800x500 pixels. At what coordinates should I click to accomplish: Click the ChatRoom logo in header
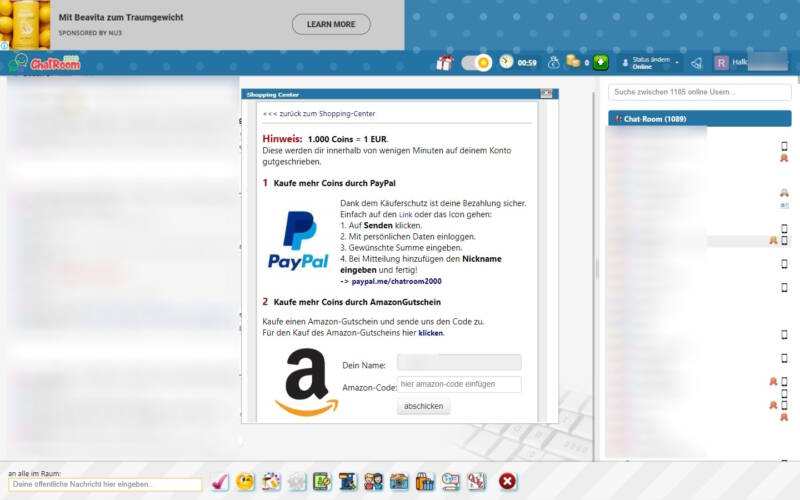[x=45, y=63]
